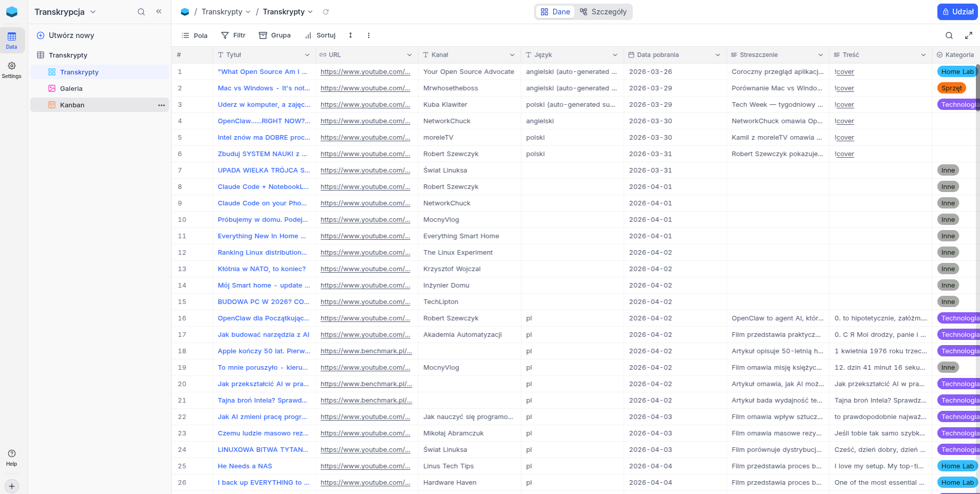The image size is (980, 494).
Task: Open YouTube URL in row 1
Action: (365, 72)
